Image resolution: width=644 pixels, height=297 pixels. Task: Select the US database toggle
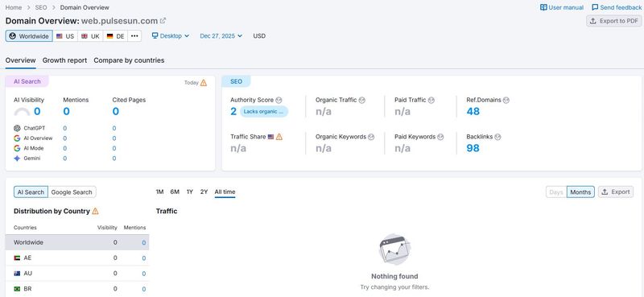click(65, 36)
